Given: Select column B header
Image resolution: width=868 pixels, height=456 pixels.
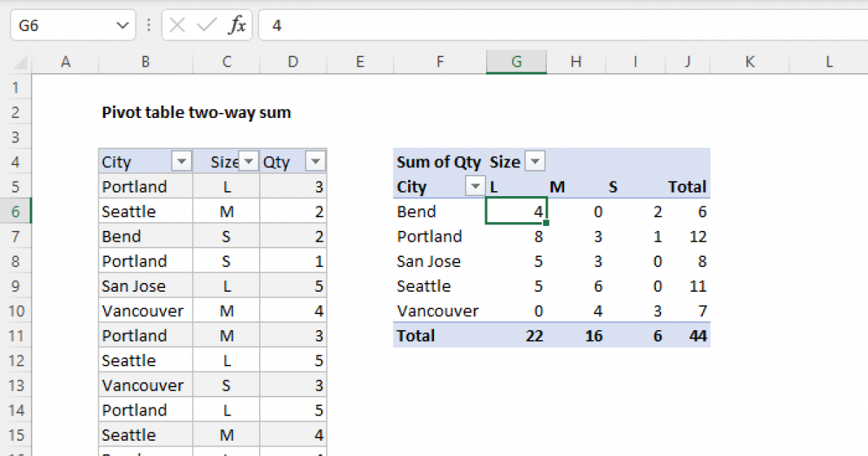Looking at the screenshot, I should tap(145, 63).
